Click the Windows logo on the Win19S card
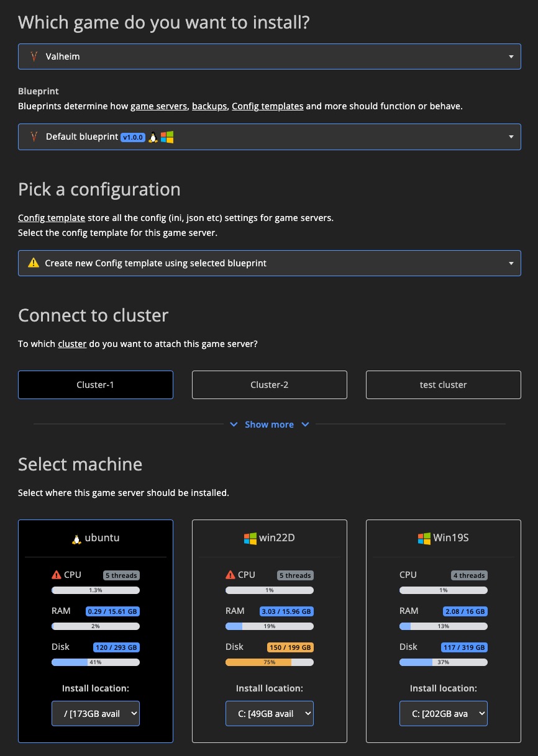Screen dimensions: 538x756 pos(423,538)
